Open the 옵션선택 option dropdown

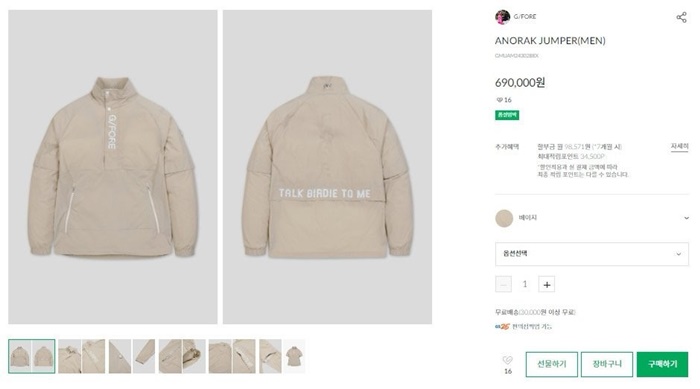pyautogui.click(x=592, y=254)
